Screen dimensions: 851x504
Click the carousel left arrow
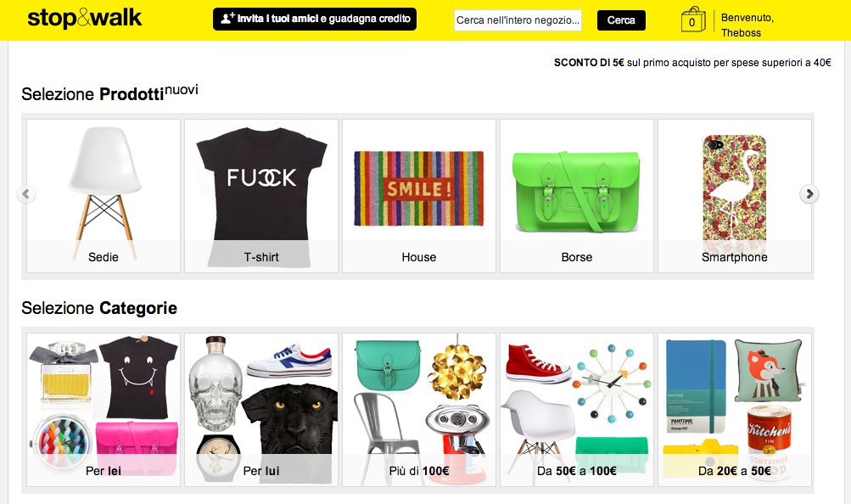click(26, 193)
